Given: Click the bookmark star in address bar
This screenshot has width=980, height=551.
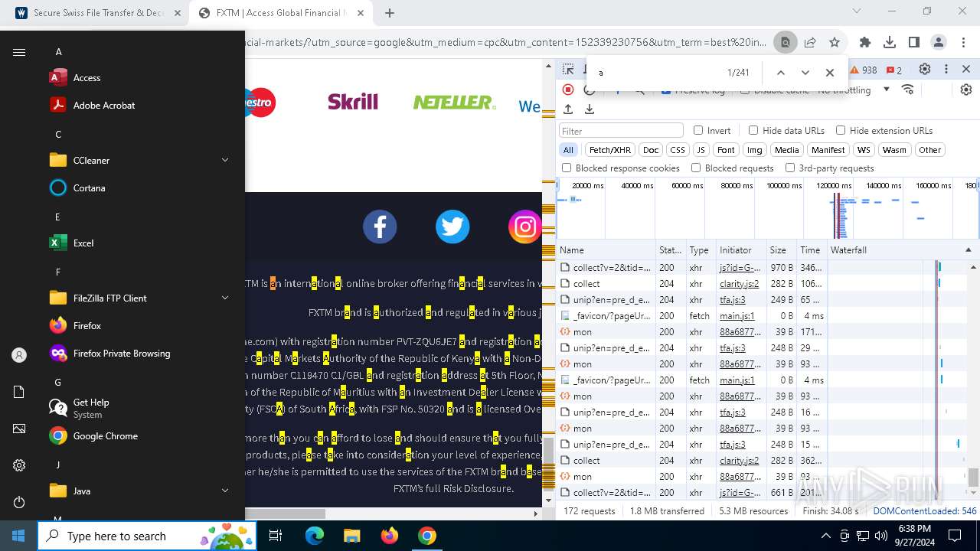Looking at the screenshot, I should pyautogui.click(x=835, y=42).
